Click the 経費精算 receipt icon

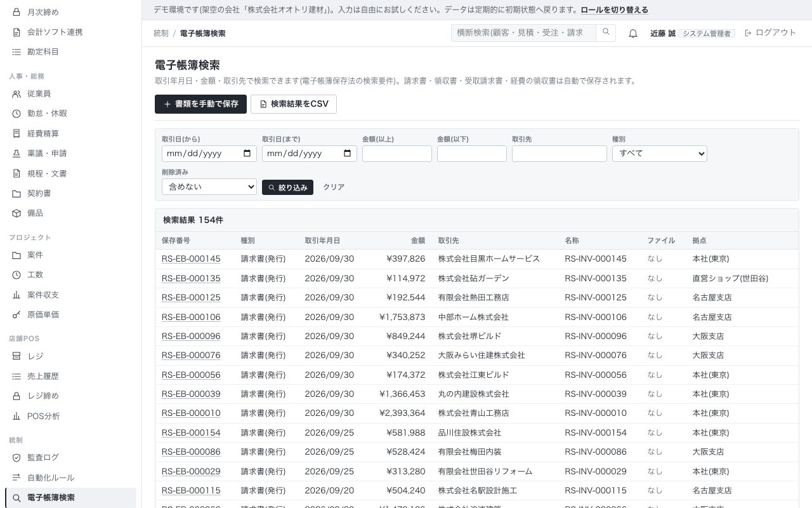[x=16, y=133]
